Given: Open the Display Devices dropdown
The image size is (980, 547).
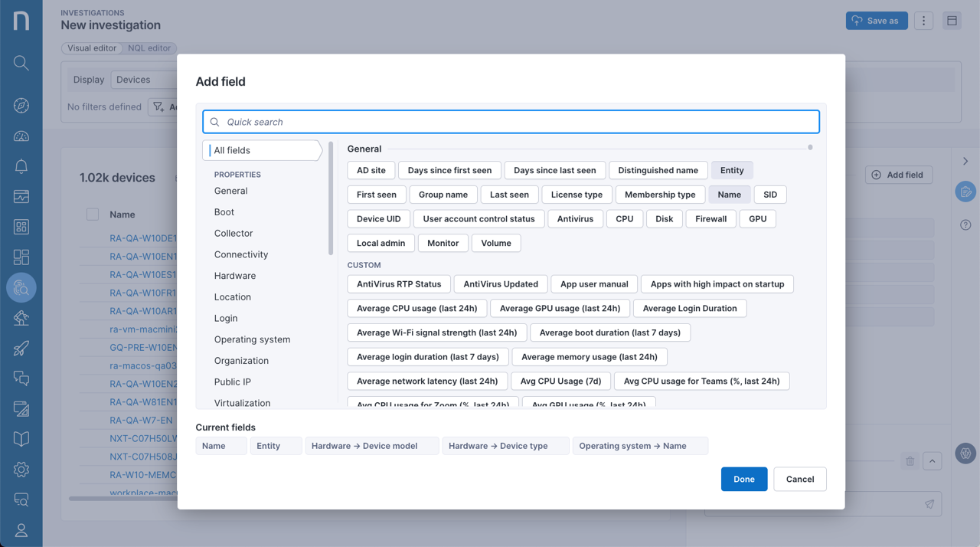Looking at the screenshot, I should click(x=144, y=80).
